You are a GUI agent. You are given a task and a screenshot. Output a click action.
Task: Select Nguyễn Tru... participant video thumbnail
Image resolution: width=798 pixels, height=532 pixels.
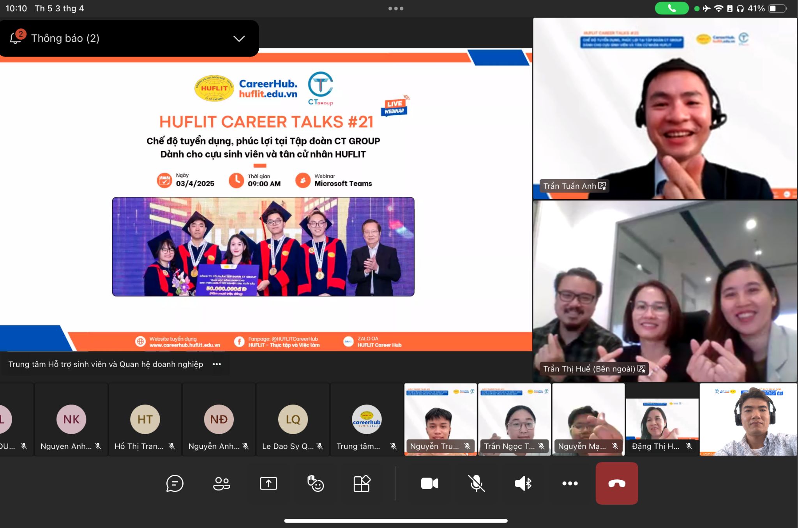point(440,419)
